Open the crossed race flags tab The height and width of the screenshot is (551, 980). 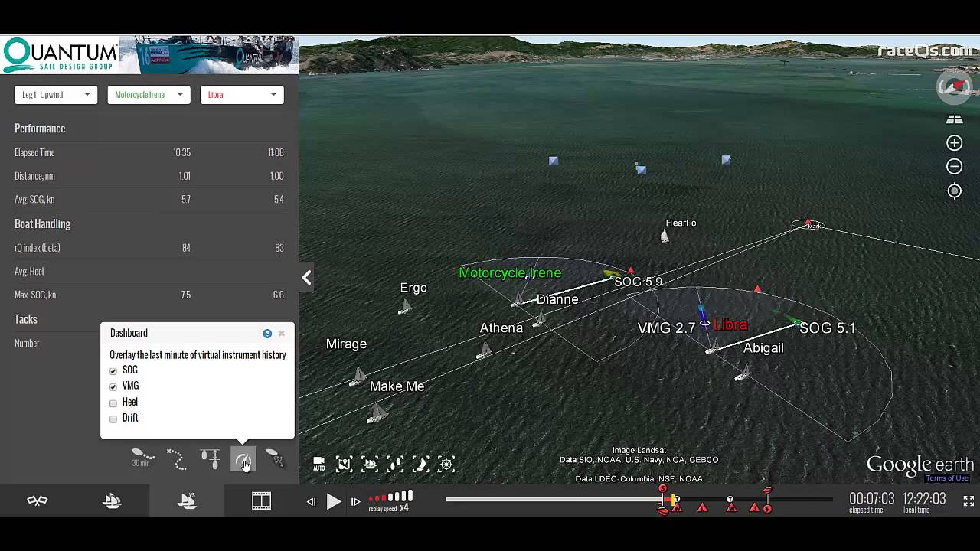tap(38, 501)
